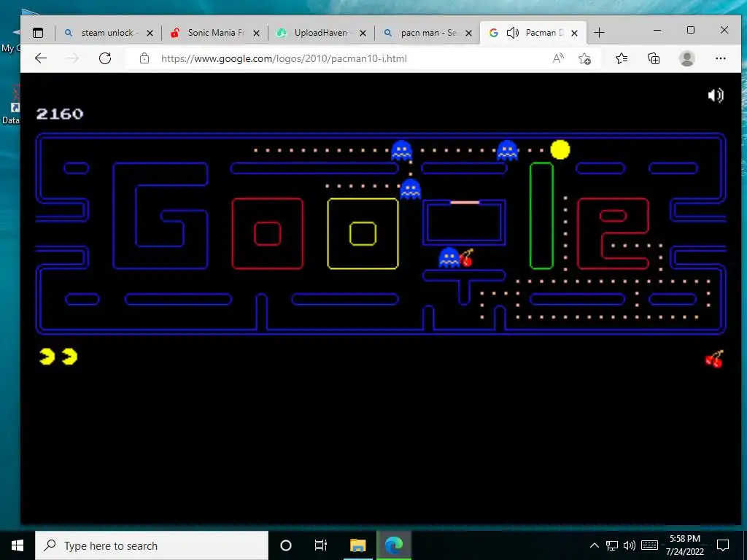Viewport: 747px width, 560px height.
Task: Switch to the pacn man search tab
Action: (x=426, y=33)
